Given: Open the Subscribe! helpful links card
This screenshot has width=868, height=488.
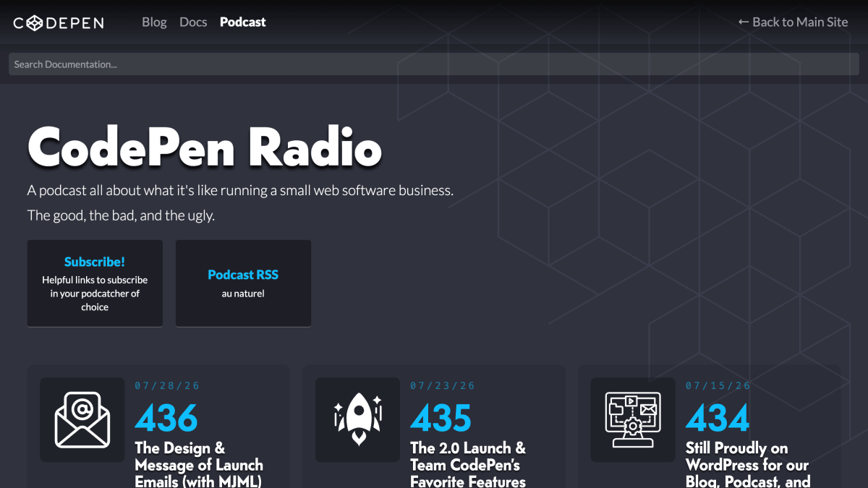Looking at the screenshot, I should [95, 283].
